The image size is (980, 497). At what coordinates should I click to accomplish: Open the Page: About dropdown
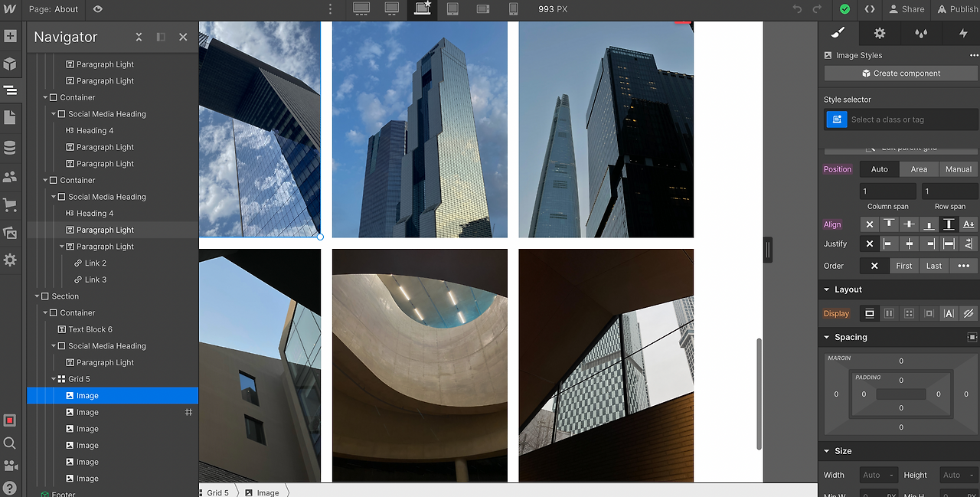pyautogui.click(x=54, y=9)
